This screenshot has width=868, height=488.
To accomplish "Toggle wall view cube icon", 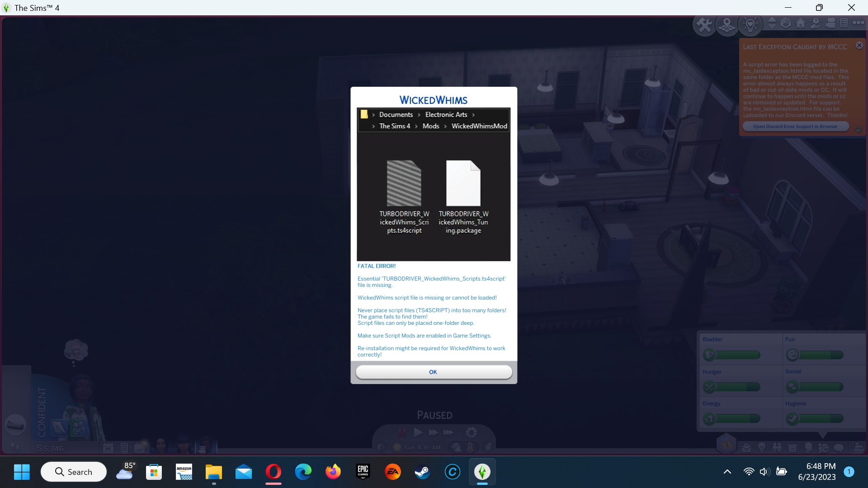I will [x=786, y=23].
